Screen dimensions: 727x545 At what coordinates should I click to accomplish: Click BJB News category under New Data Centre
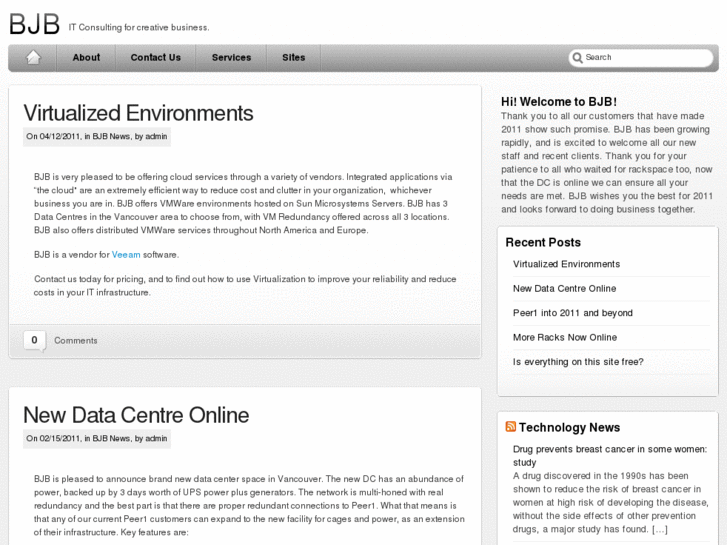[111, 438]
